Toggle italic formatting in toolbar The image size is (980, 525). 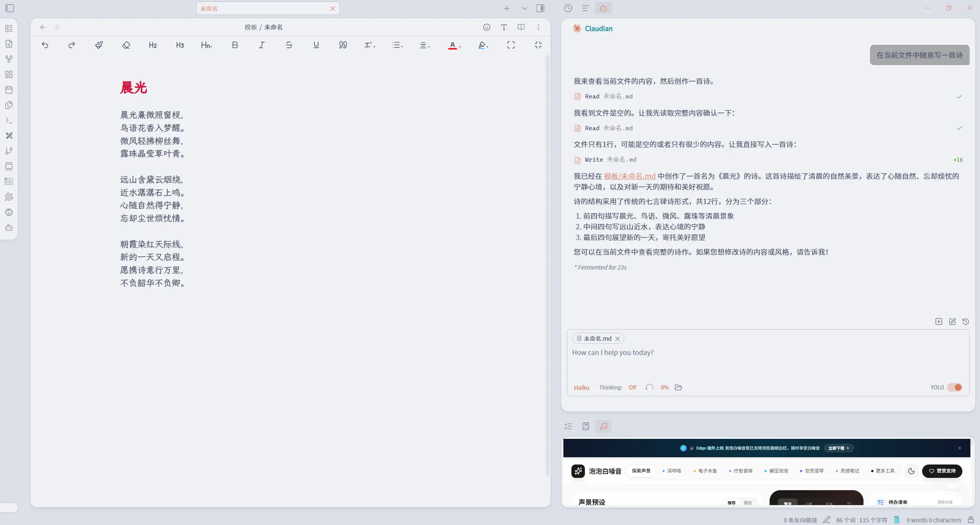(x=262, y=45)
